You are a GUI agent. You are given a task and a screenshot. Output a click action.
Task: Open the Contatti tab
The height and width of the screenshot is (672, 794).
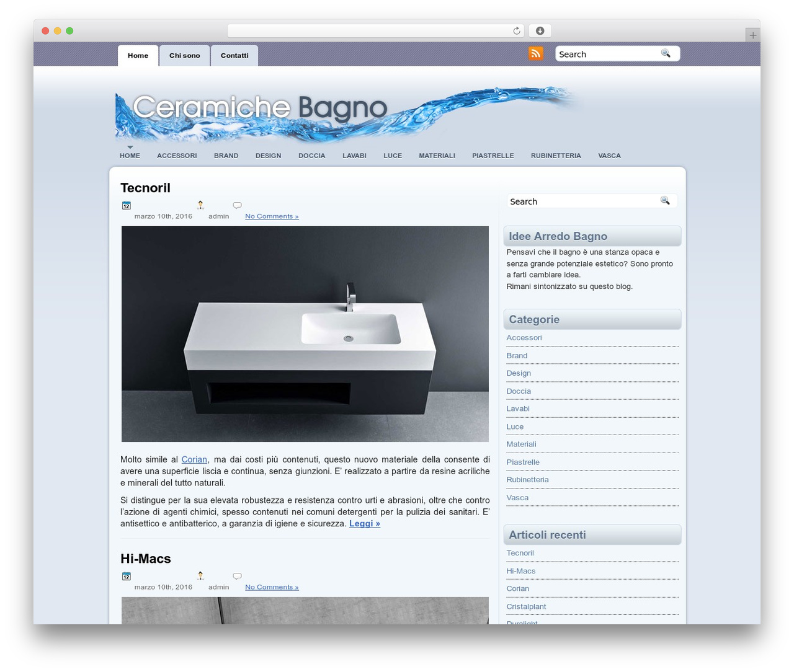pyautogui.click(x=234, y=55)
